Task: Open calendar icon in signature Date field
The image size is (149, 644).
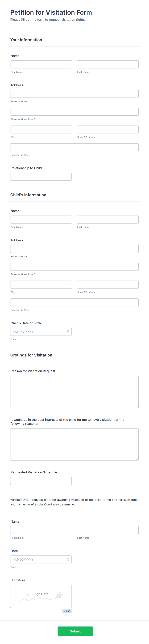Action: [x=68, y=559]
